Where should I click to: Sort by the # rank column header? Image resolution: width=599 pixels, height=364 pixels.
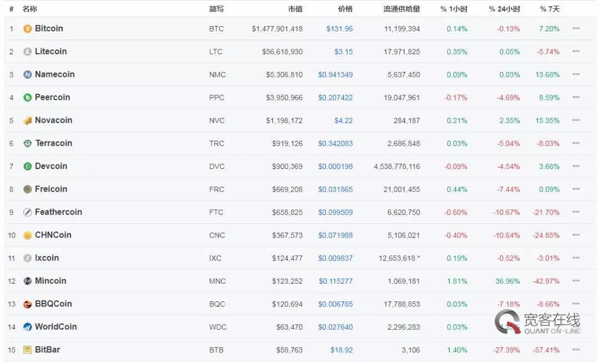tap(12, 9)
